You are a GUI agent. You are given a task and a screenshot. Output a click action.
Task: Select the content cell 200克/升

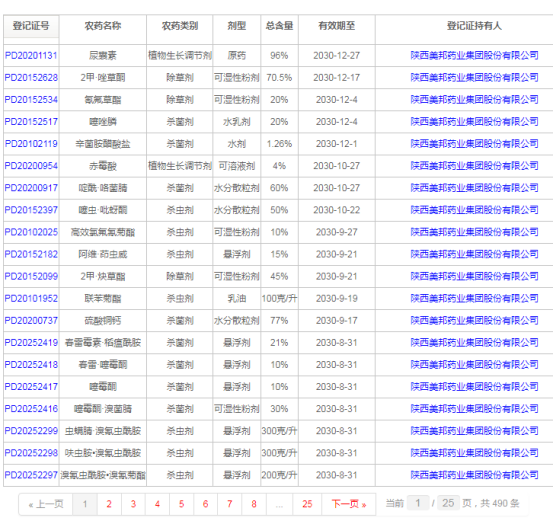(279, 475)
